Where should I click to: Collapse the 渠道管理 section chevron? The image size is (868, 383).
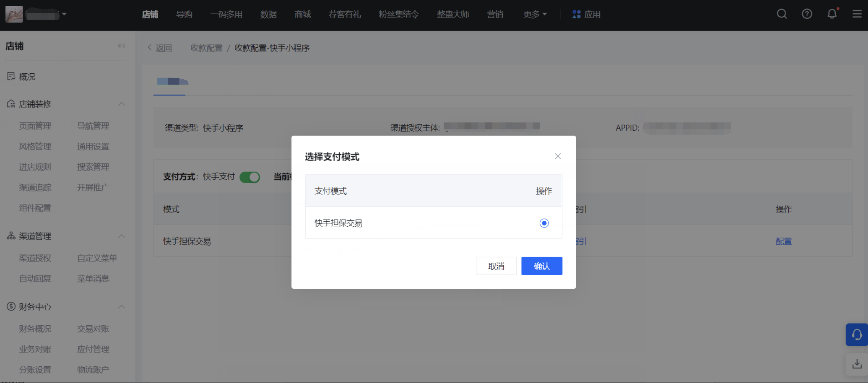[x=121, y=236]
